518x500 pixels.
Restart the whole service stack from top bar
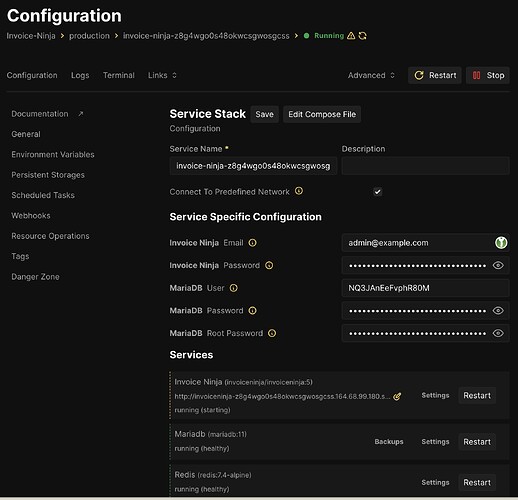click(435, 75)
